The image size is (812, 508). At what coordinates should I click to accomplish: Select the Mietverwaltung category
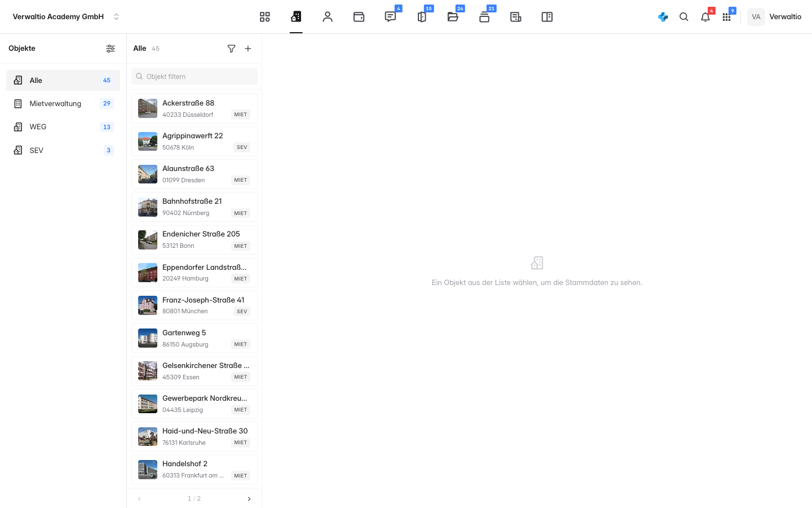63,103
